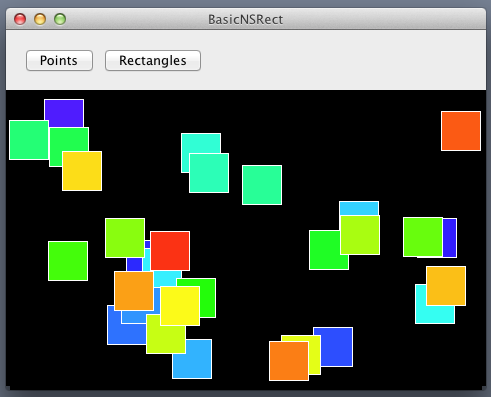
Task: Select the bright red square
Action: 170,251
